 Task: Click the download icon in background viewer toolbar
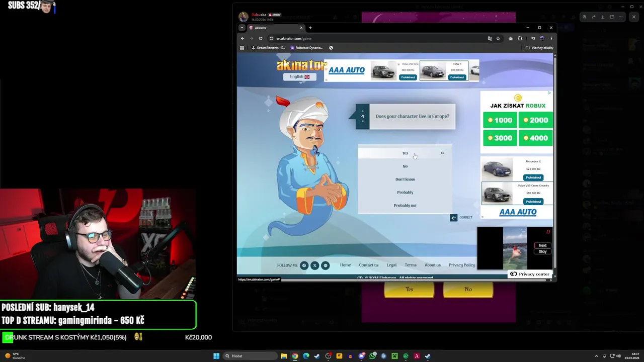(x=603, y=17)
